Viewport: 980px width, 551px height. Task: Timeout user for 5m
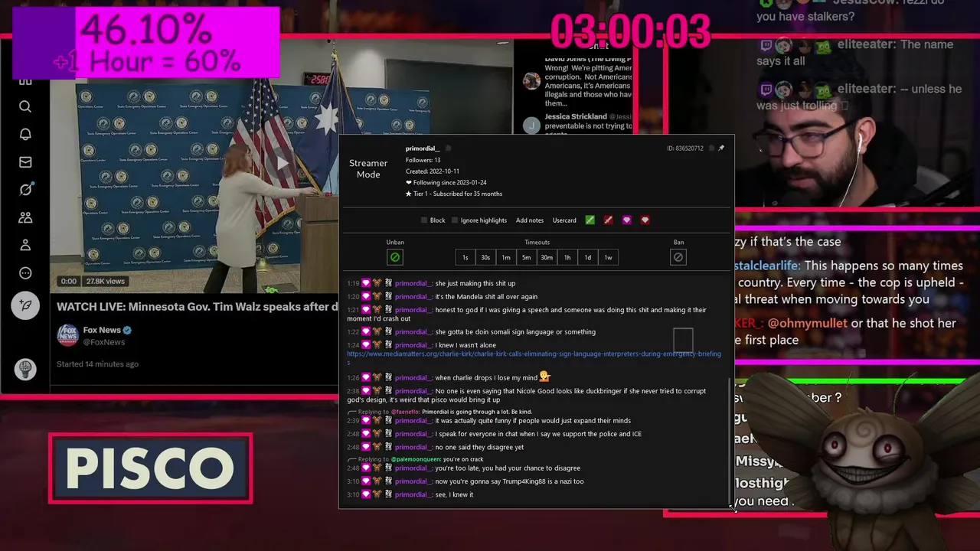526,257
